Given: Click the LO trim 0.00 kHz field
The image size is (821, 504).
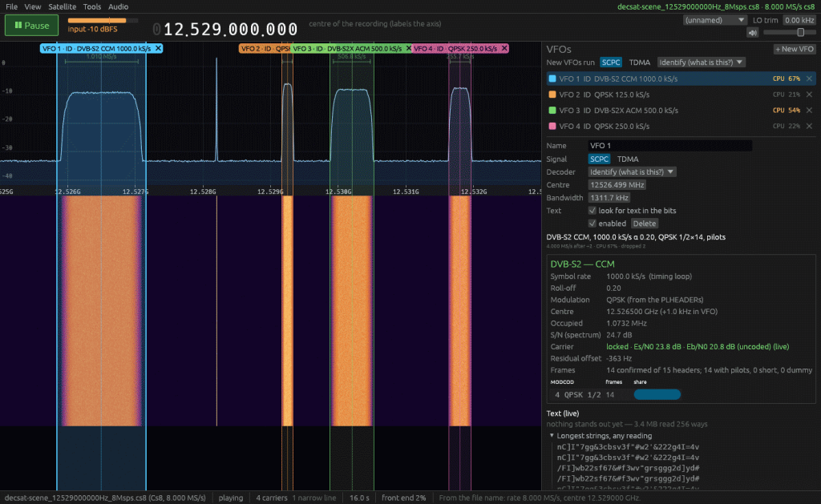Looking at the screenshot, I should (x=799, y=20).
